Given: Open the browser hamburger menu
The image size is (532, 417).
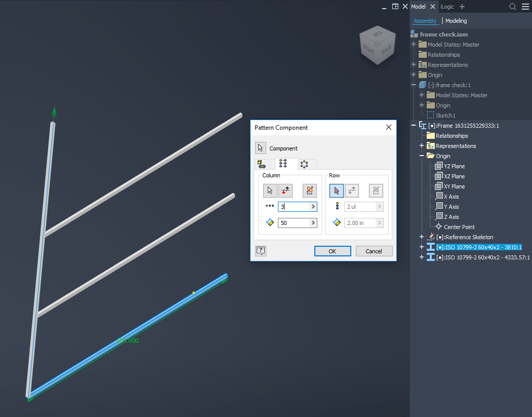Looking at the screenshot, I should pos(525,7).
